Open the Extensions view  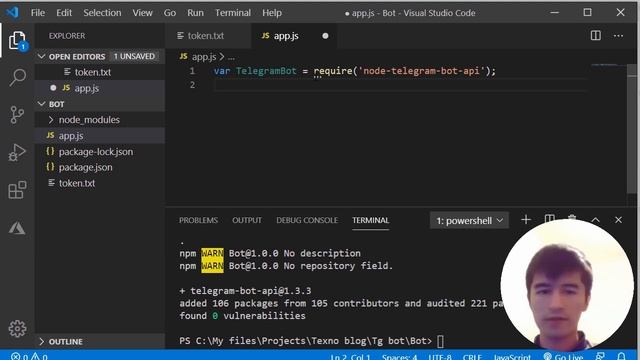click(x=17, y=190)
